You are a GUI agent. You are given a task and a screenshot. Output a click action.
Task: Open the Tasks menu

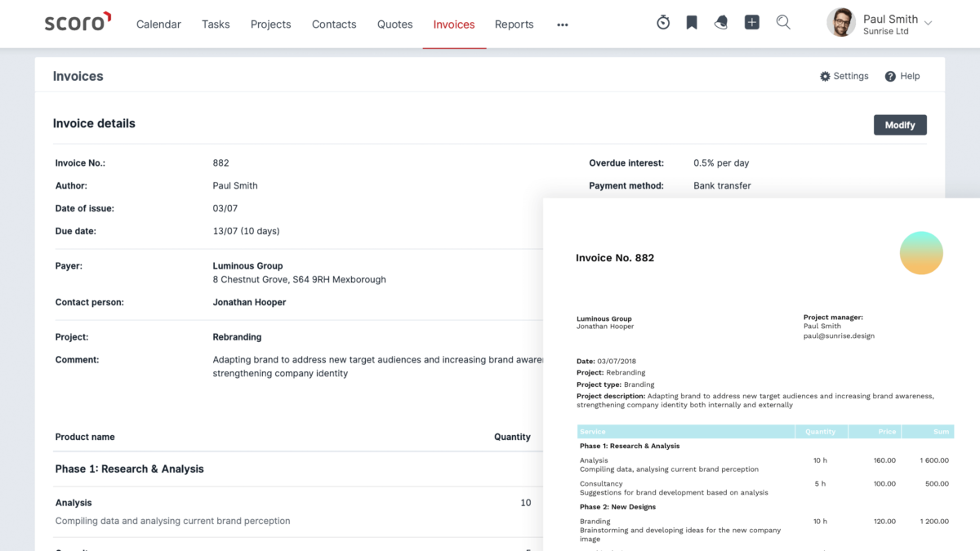click(x=216, y=24)
